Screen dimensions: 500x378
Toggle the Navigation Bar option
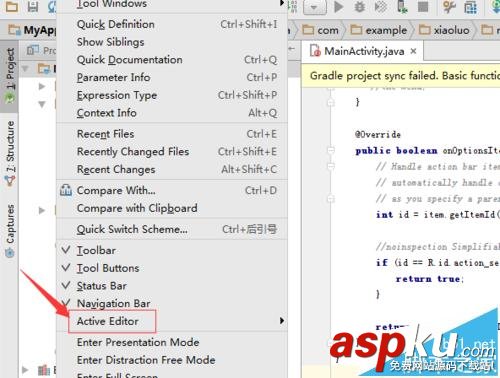[x=172, y=303]
